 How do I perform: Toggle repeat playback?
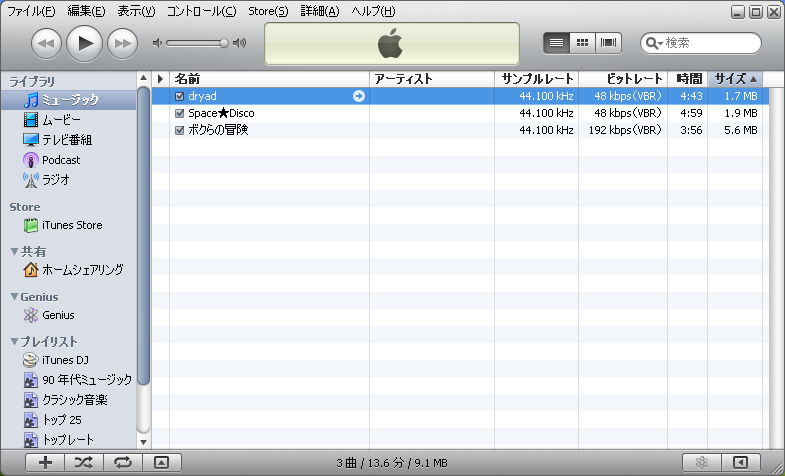pyautogui.click(x=123, y=463)
